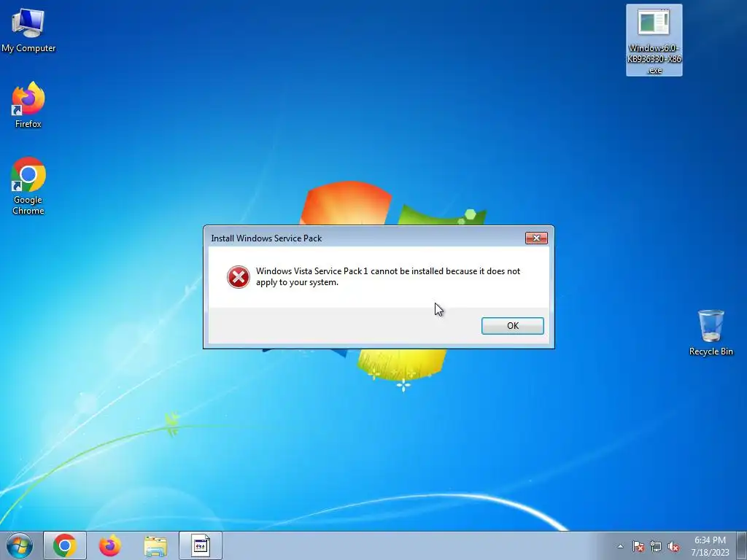Click OK in the Service Pack error dialog

point(512,326)
